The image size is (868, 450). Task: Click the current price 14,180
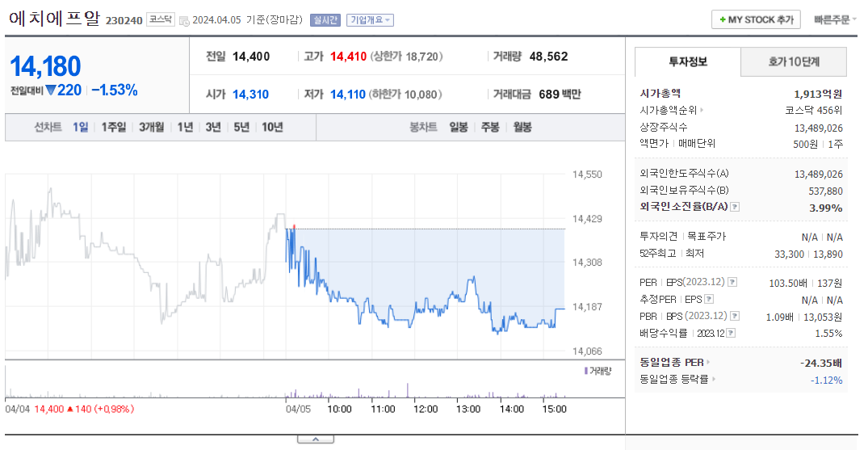pyautogui.click(x=45, y=66)
